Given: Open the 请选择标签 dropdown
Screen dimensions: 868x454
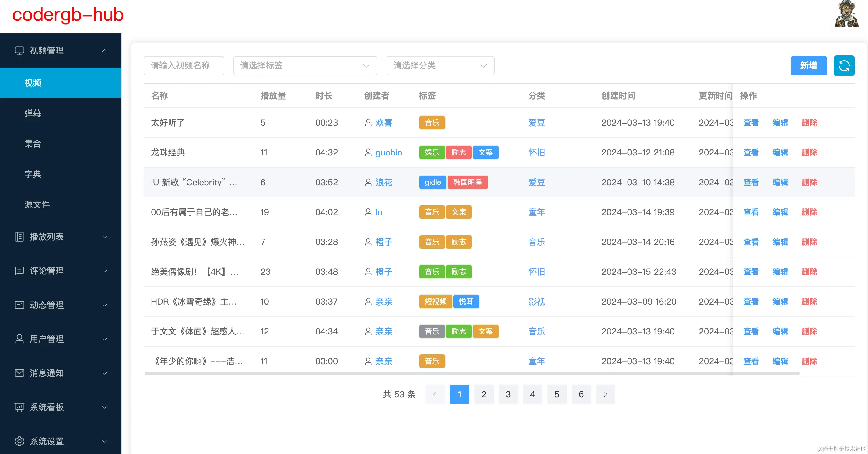Looking at the screenshot, I should 305,66.
